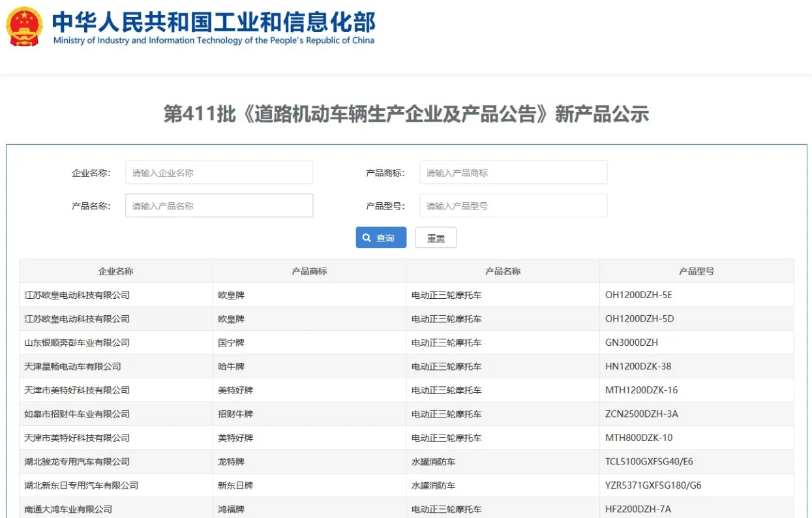Click 电动正三轮摩托车 in the 国宁牌 row
Image resolution: width=812 pixels, height=518 pixels.
447,343
